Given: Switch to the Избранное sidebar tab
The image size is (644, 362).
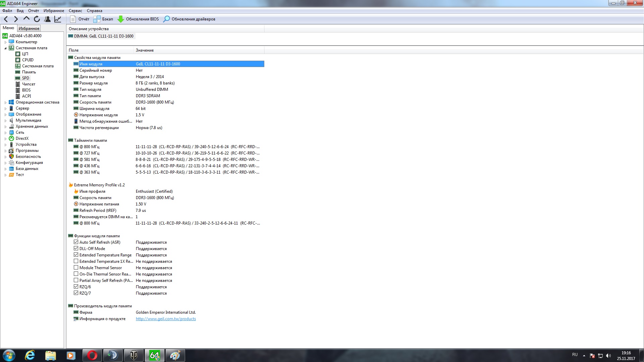Looking at the screenshot, I should [x=29, y=28].
